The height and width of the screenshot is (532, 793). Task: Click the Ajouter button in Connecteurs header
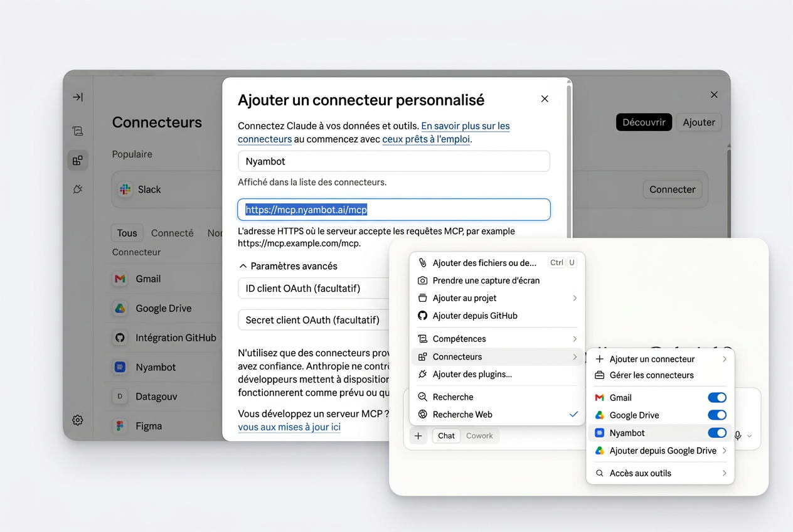[699, 122]
